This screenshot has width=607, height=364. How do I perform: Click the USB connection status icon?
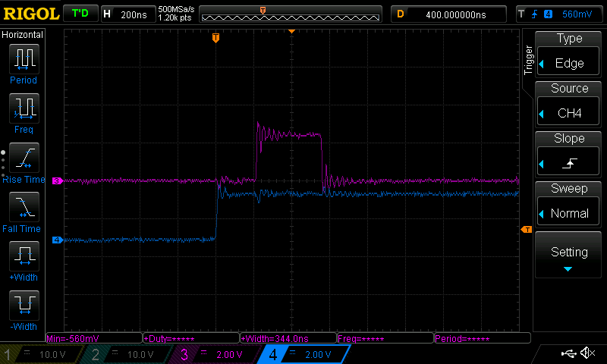click(568, 353)
